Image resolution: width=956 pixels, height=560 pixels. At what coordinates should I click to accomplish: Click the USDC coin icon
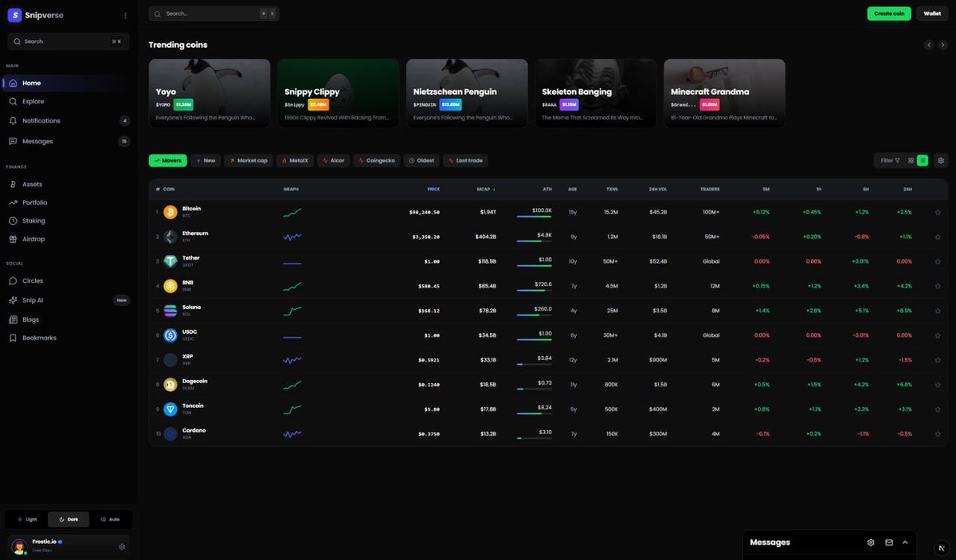point(170,335)
